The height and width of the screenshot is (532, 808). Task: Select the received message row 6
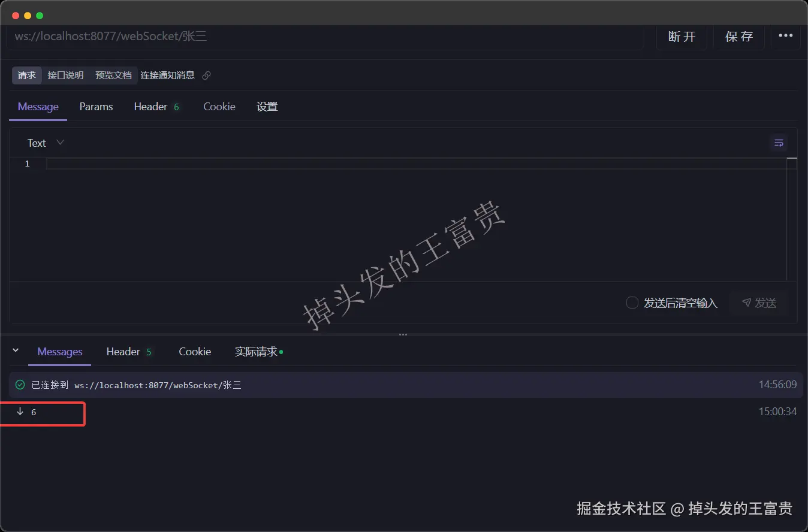[x=406, y=412]
